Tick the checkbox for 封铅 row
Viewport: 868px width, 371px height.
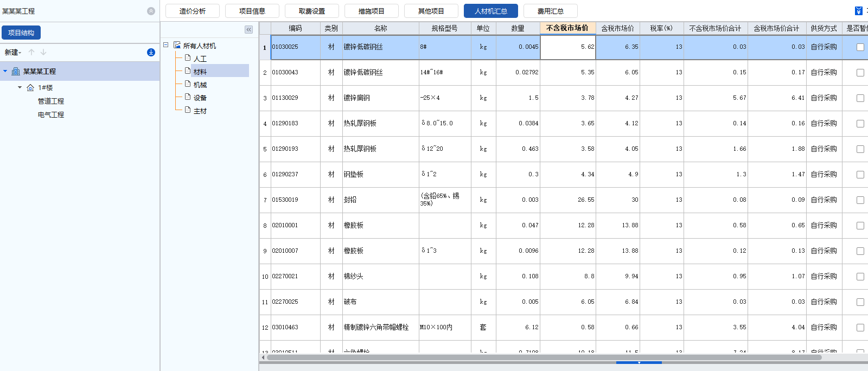pyautogui.click(x=860, y=200)
